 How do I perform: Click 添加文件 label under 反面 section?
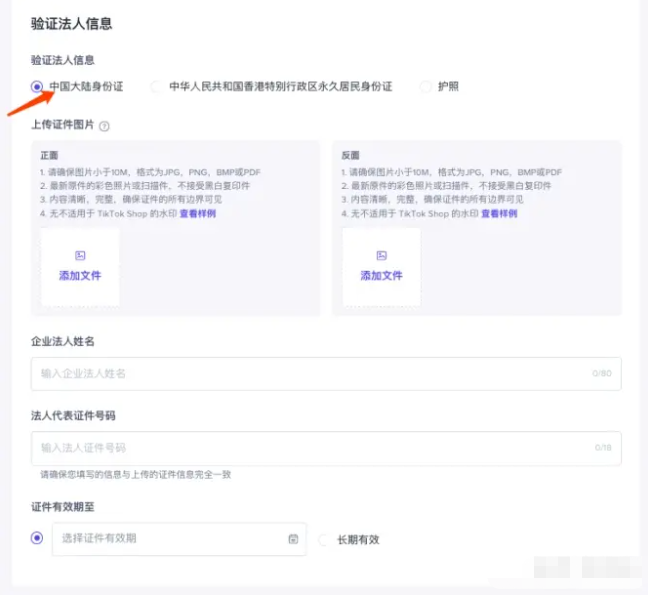[x=381, y=276]
